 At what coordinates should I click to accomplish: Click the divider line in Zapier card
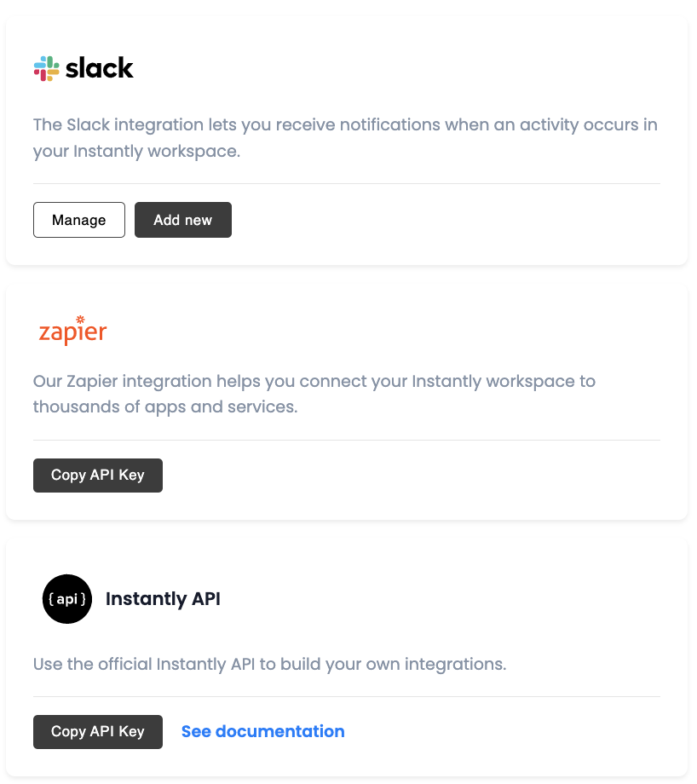click(347, 440)
